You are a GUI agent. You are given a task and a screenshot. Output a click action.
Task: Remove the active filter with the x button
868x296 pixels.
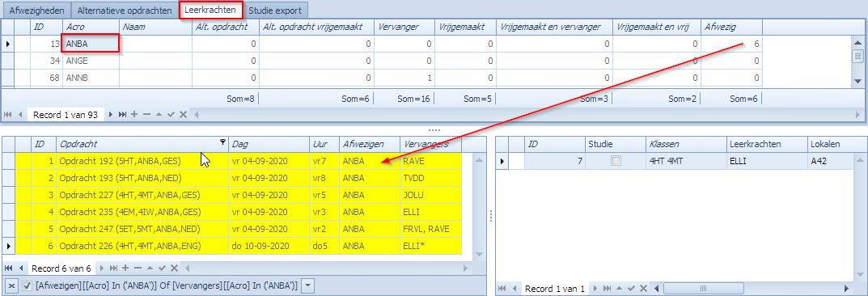[11, 286]
